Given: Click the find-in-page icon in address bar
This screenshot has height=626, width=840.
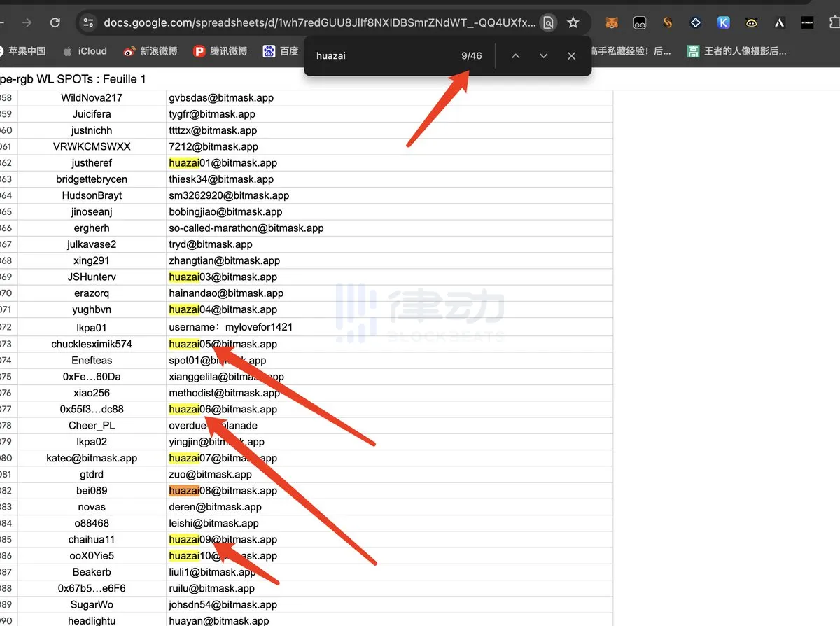Looking at the screenshot, I should pos(549,22).
